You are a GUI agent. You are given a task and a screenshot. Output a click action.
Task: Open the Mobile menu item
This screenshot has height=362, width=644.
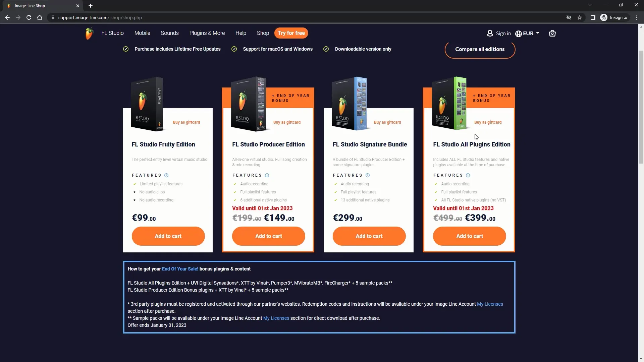coord(142,33)
